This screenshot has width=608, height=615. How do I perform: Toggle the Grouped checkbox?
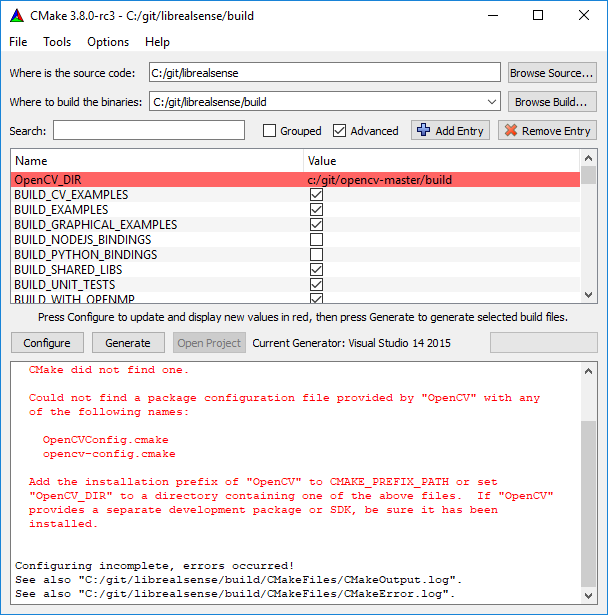[269, 131]
